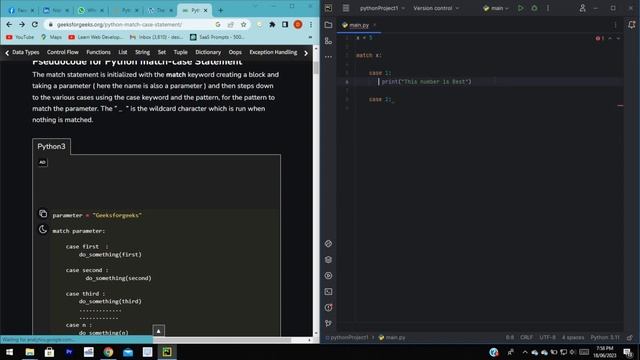Click the red error indicator in editor

coord(599,38)
